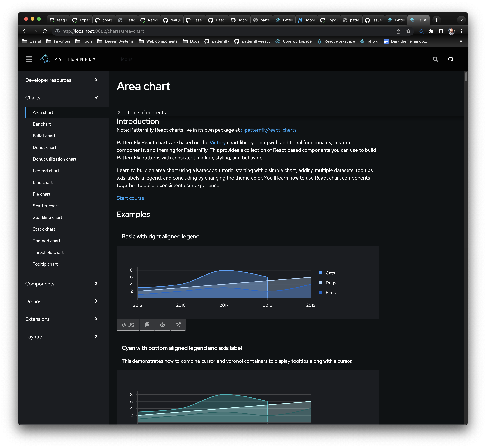Open the search icon in header
Screen dimensions: 486x448
pyautogui.click(x=435, y=59)
